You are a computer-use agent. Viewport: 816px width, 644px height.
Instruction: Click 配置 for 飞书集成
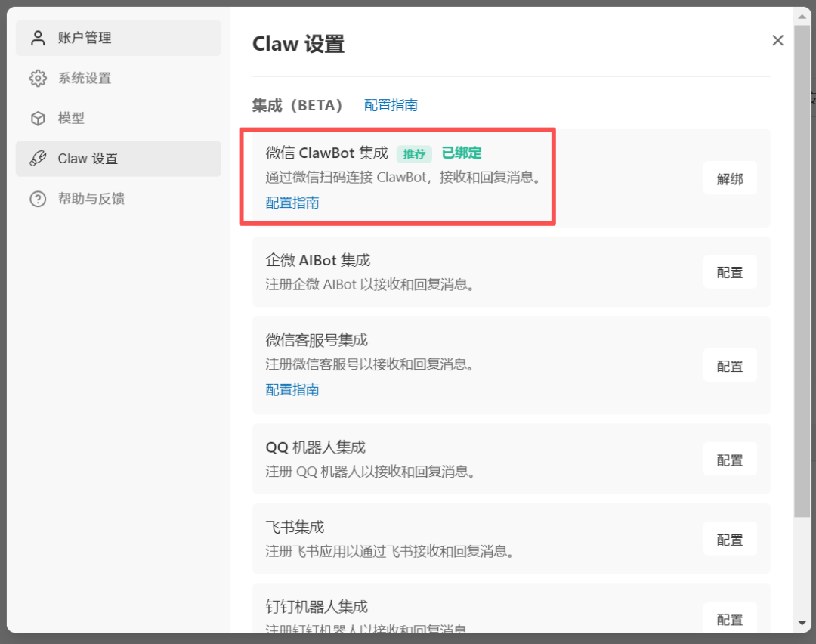pyautogui.click(x=730, y=539)
